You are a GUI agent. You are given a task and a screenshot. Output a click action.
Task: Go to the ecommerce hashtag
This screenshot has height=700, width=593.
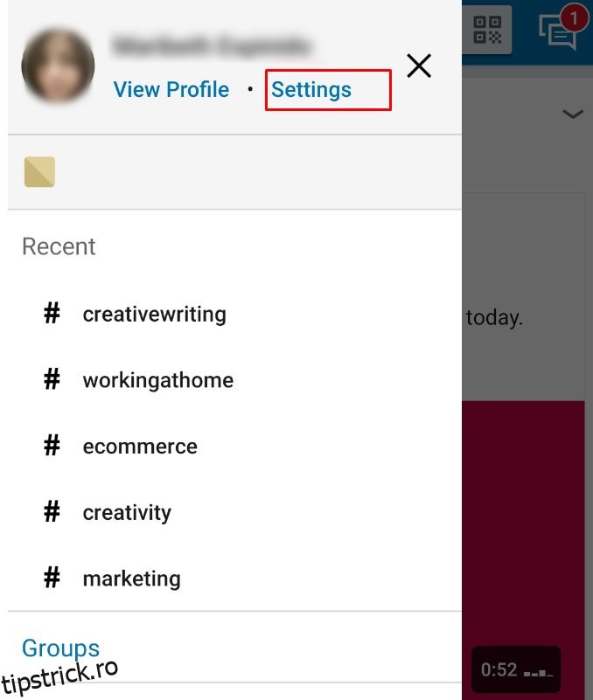click(x=140, y=447)
